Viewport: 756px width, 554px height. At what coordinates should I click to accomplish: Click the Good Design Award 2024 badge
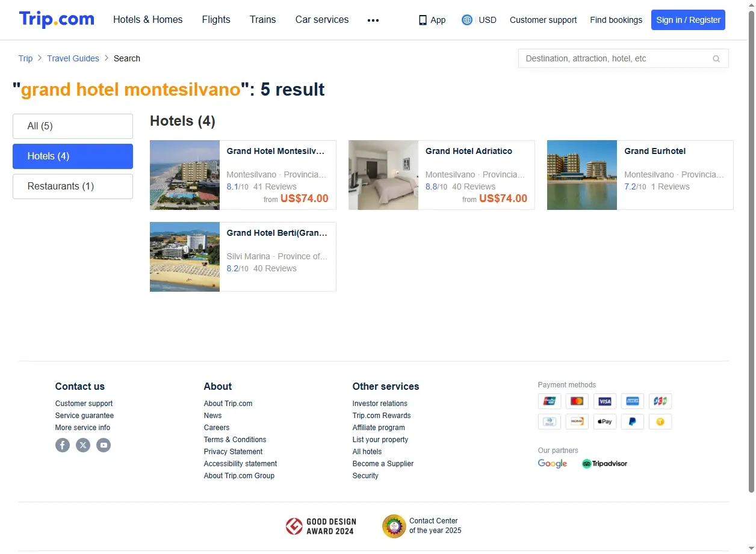(321, 526)
